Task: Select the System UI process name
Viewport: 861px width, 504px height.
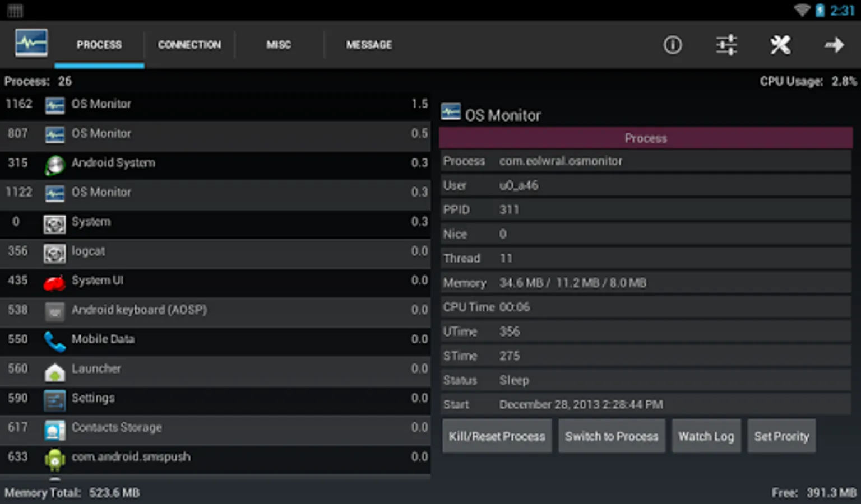Action: point(98,280)
